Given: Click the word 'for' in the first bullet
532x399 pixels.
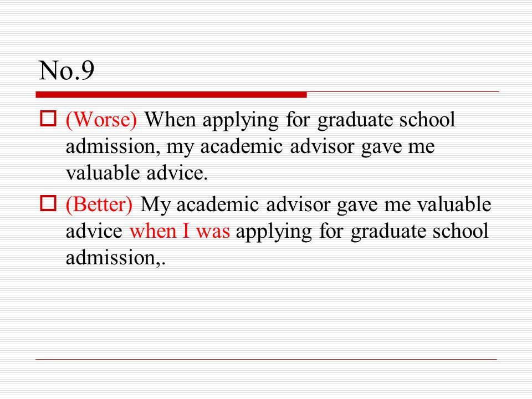Looking at the screenshot, I should click(298, 120).
